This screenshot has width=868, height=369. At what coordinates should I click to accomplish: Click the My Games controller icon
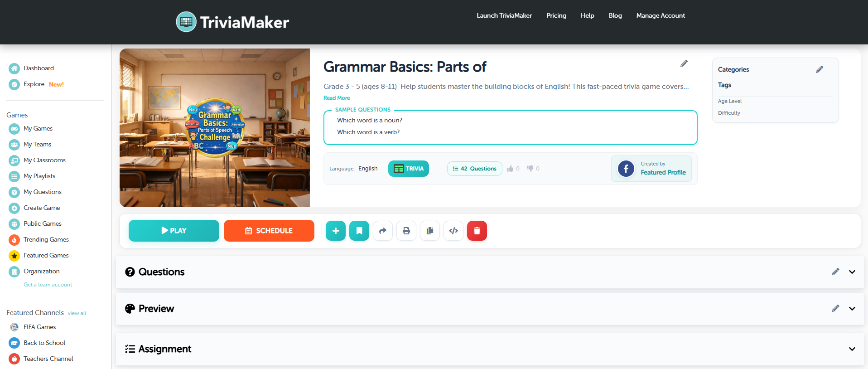click(14, 129)
